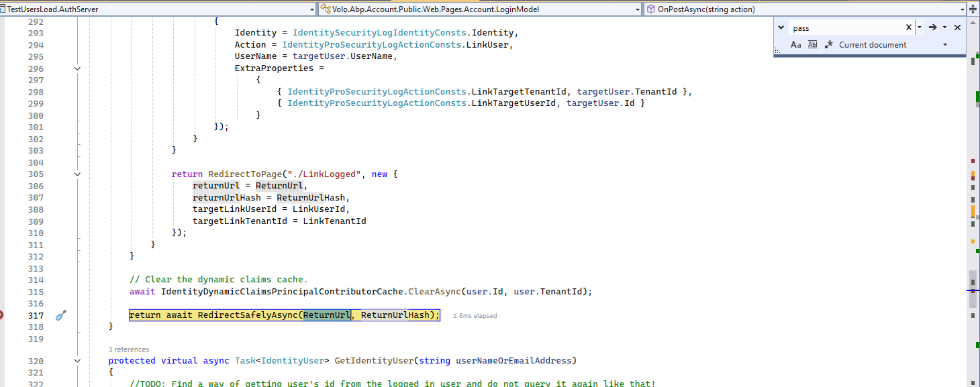Click the '≤ 8ms elapsed' PerfTip
The image size is (980, 387).
475,315
